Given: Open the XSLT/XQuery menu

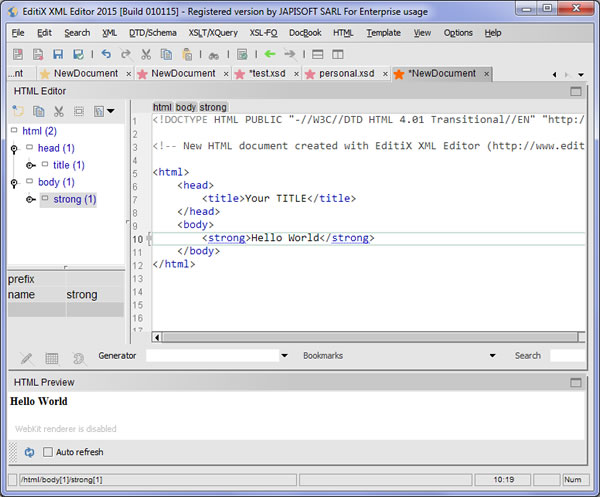Looking at the screenshot, I should pyautogui.click(x=213, y=33).
